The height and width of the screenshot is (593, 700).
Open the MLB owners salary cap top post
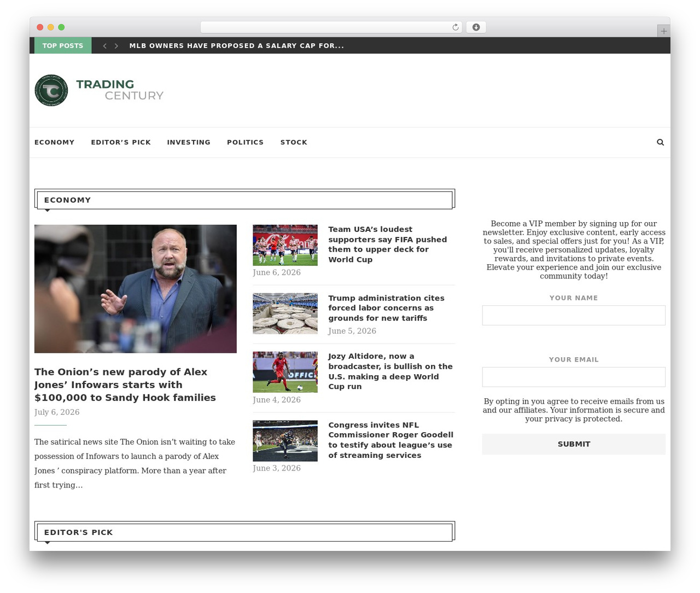tap(237, 46)
